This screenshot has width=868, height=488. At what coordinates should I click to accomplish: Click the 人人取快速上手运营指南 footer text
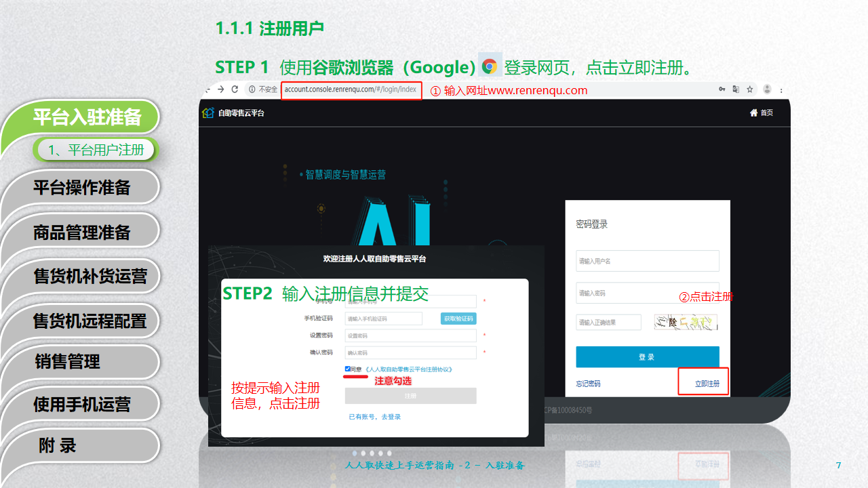[435, 466]
